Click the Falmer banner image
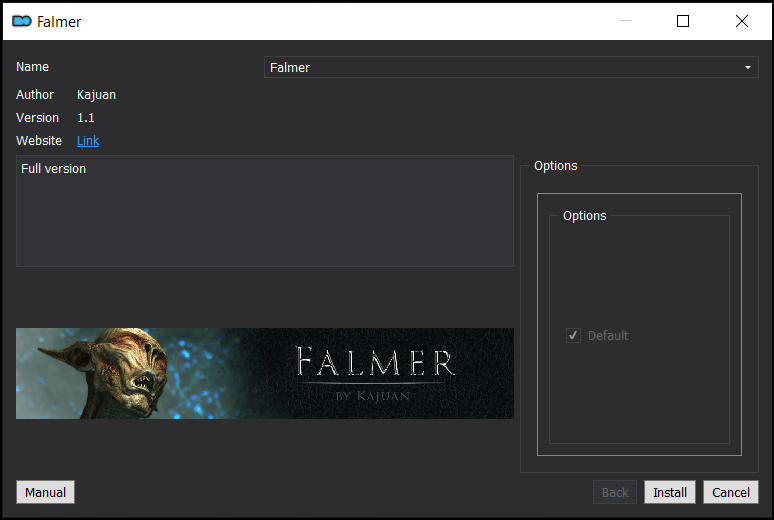Viewport: 774px width, 520px height. click(265, 373)
